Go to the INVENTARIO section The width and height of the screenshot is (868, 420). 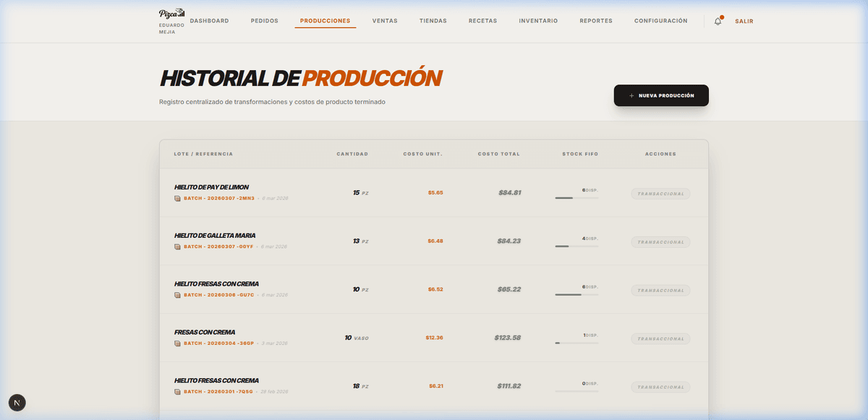tap(538, 20)
